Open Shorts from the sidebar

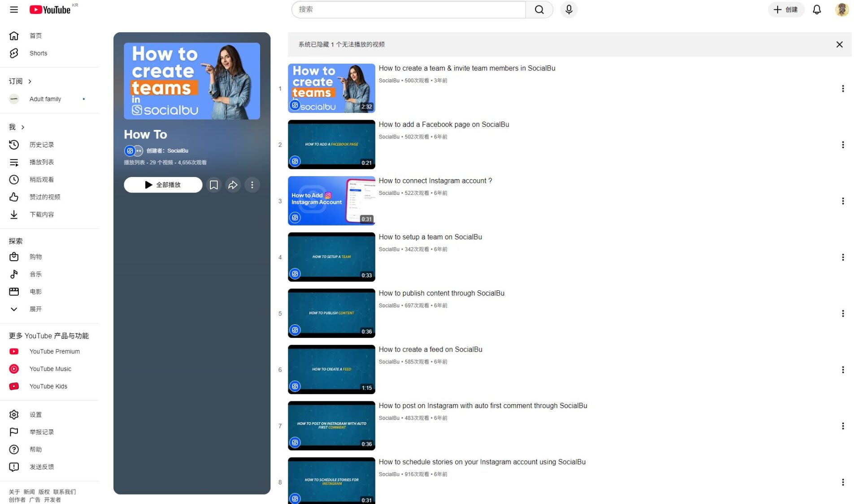38,53
